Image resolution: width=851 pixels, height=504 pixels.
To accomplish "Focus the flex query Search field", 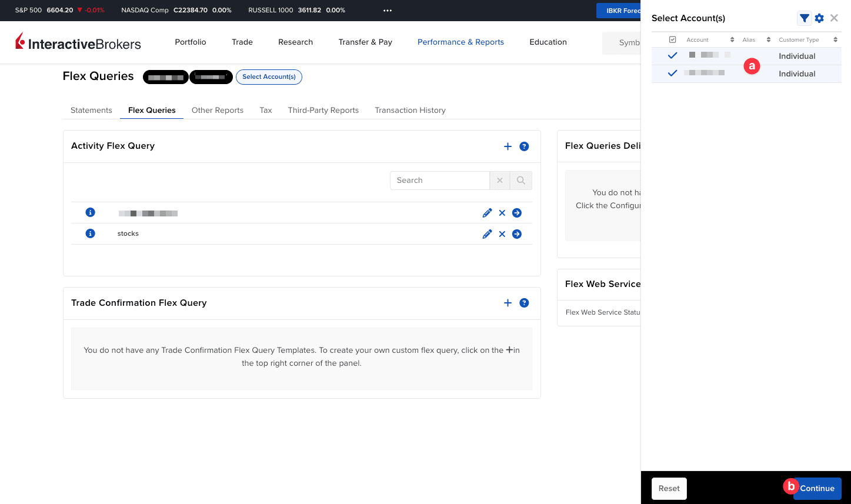I will pyautogui.click(x=439, y=181).
